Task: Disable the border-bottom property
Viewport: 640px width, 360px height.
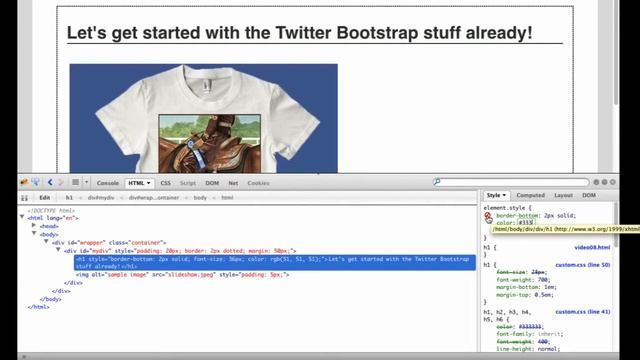Action: [487, 216]
